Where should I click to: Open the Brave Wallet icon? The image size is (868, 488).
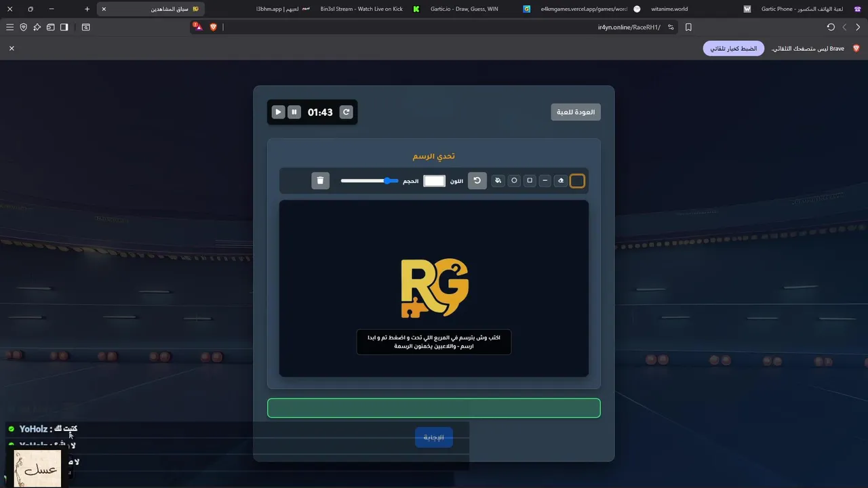[x=50, y=27]
